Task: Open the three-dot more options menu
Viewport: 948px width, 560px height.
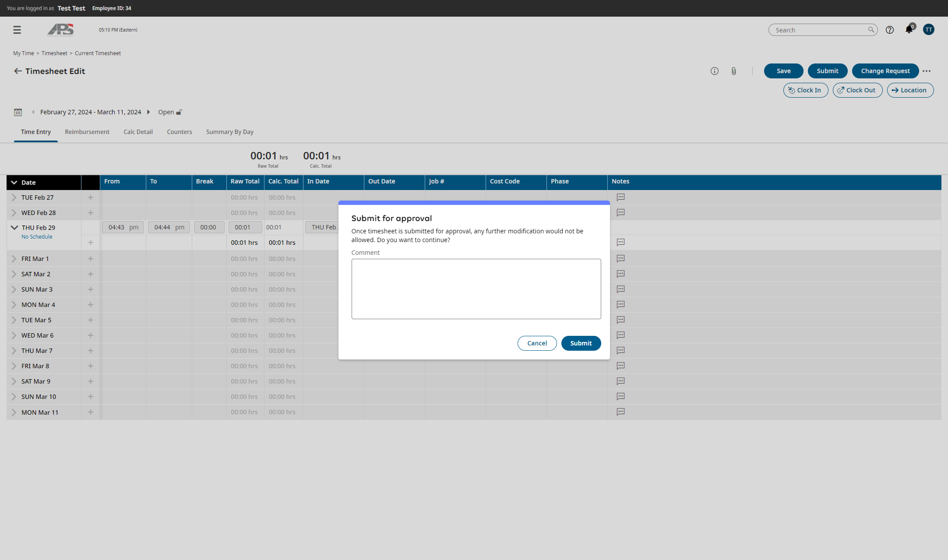Action: tap(927, 71)
